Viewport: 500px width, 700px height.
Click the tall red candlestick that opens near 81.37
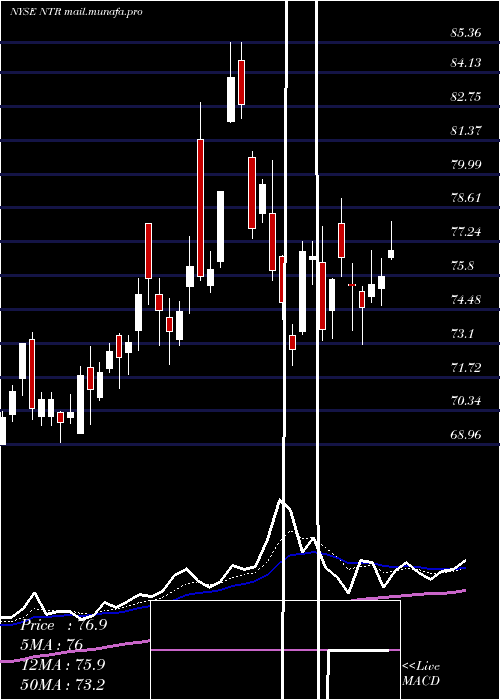[200, 208]
